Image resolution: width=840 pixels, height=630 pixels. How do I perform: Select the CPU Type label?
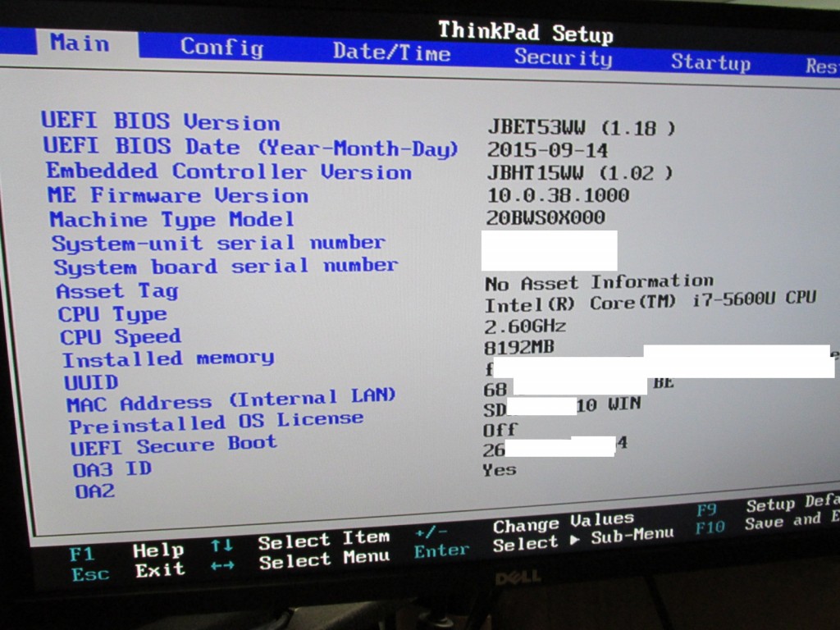pyautogui.click(x=112, y=314)
